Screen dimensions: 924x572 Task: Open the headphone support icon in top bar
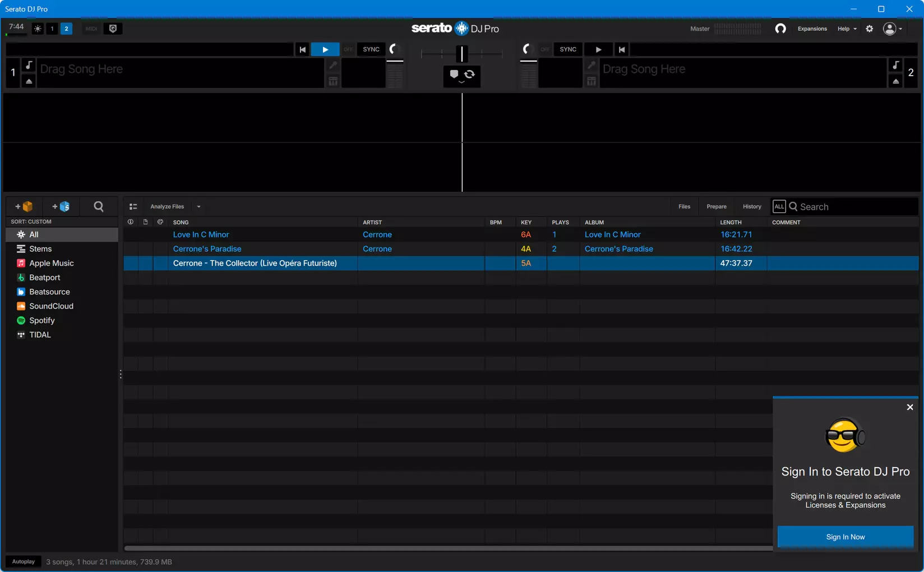(780, 29)
